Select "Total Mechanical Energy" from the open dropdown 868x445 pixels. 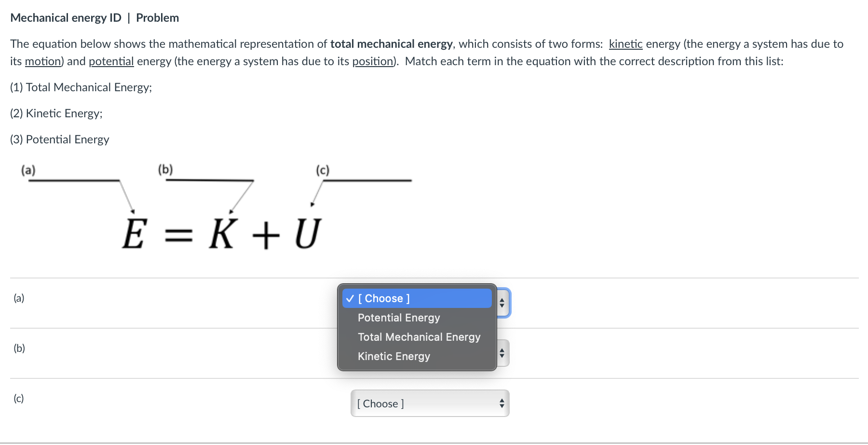(x=419, y=337)
